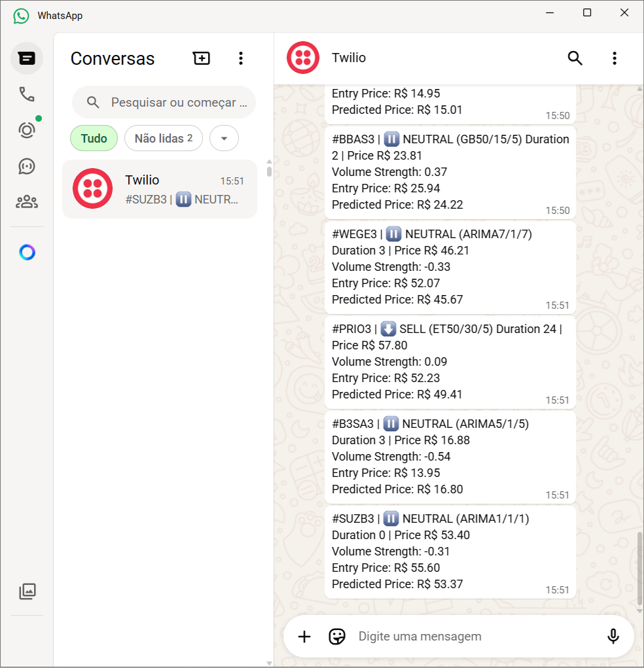Open attachment plus button in composer
This screenshot has height=668, width=644.
[x=304, y=637]
